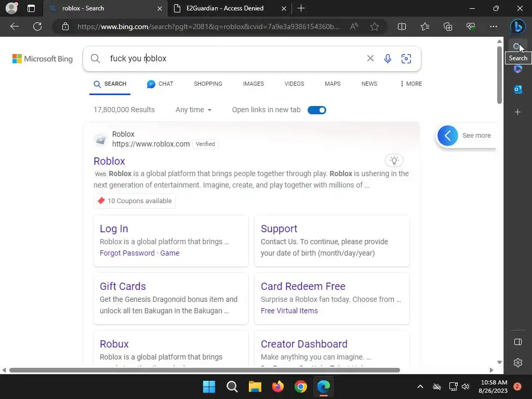Open the Creator Dashboard sitelink
Screen dimensions: 532x399
[x=304, y=344]
